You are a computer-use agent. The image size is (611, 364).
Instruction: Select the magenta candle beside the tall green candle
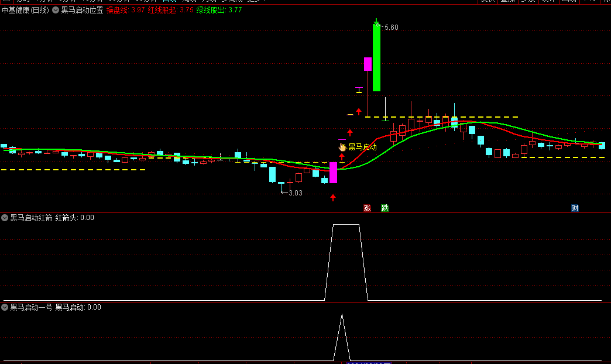[368, 64]
